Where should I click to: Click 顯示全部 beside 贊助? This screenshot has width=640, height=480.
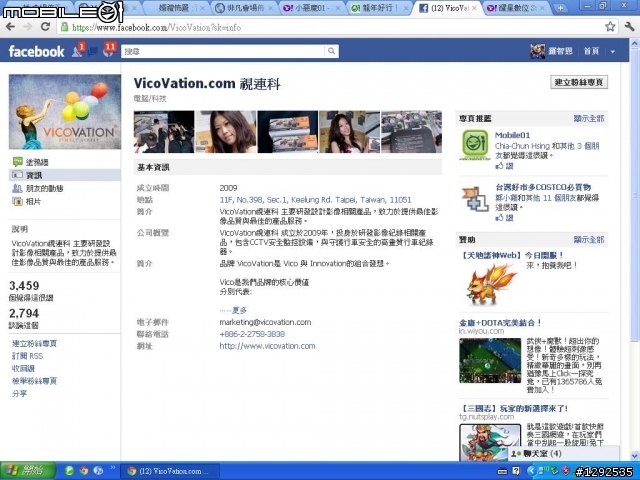click(x=589, y=240)
